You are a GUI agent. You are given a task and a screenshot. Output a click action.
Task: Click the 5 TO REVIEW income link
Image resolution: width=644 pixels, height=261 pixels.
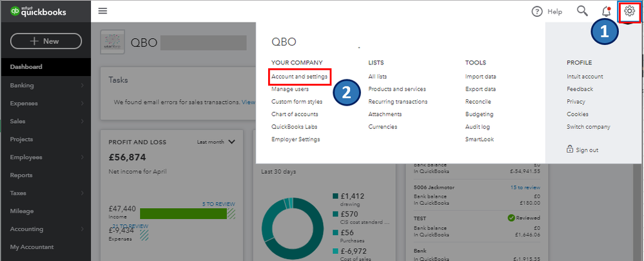[219, 204]
